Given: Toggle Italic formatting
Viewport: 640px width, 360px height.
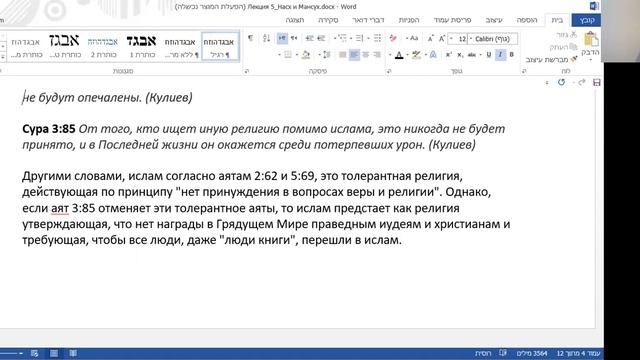Looking at the screenshot, I should [x=500, y=54].
